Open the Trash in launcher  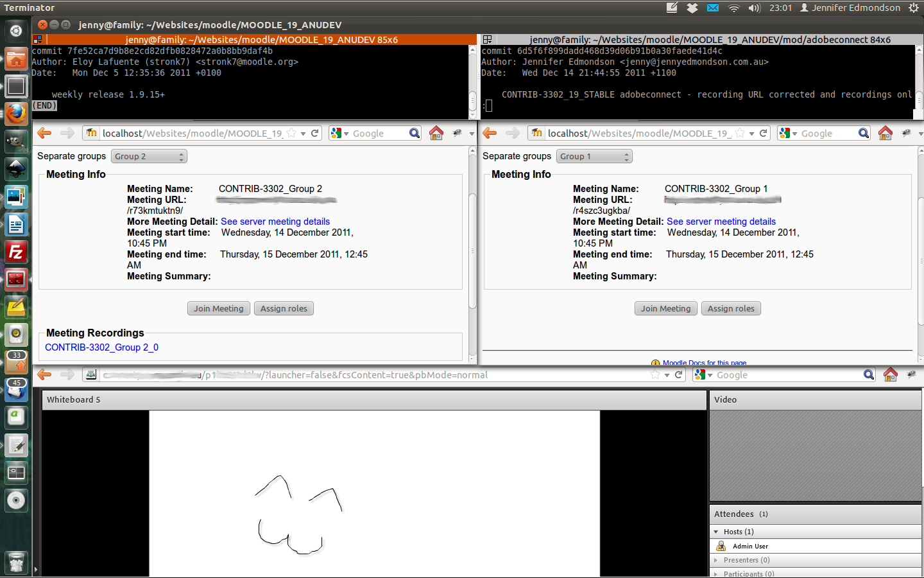16,563
